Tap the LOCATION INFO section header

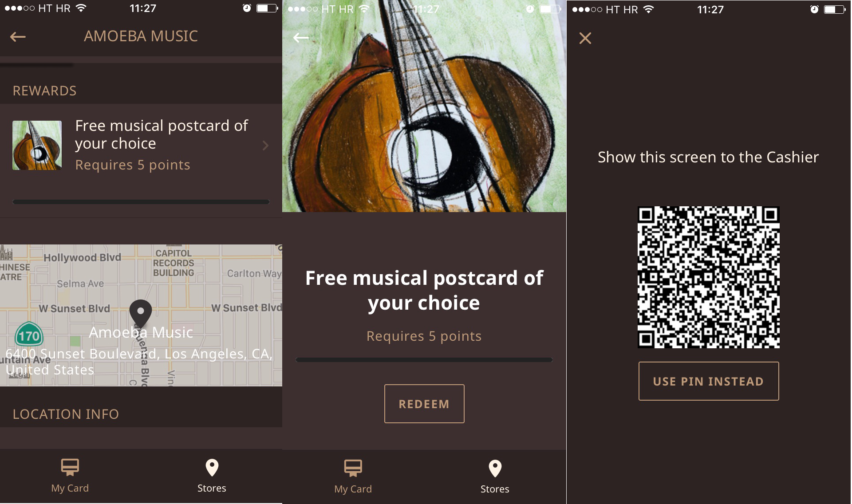(66, 414)
